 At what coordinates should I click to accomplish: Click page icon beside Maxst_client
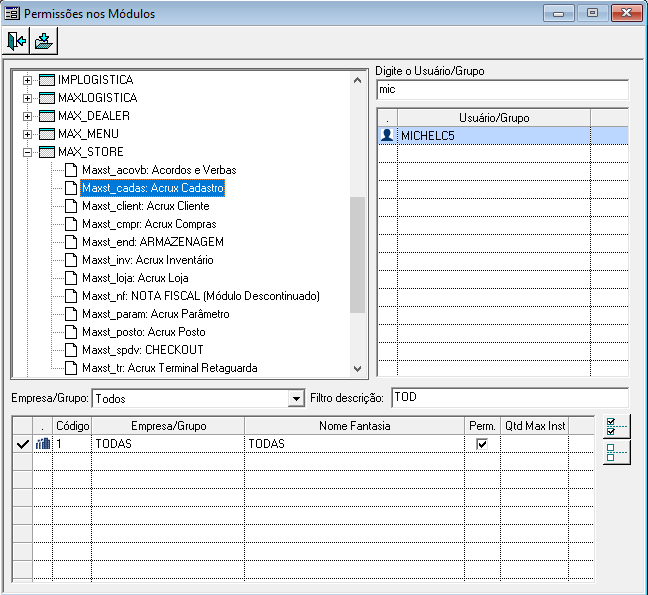point(71,206)
